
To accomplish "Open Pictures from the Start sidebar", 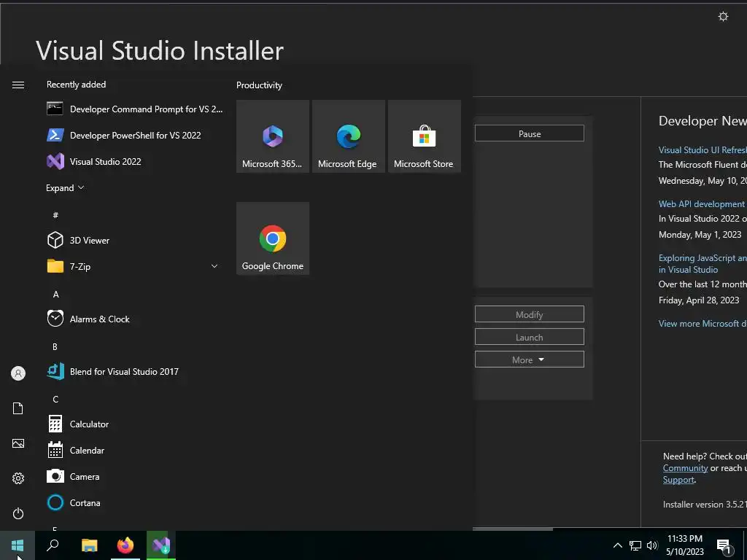I will click(18, 443).
